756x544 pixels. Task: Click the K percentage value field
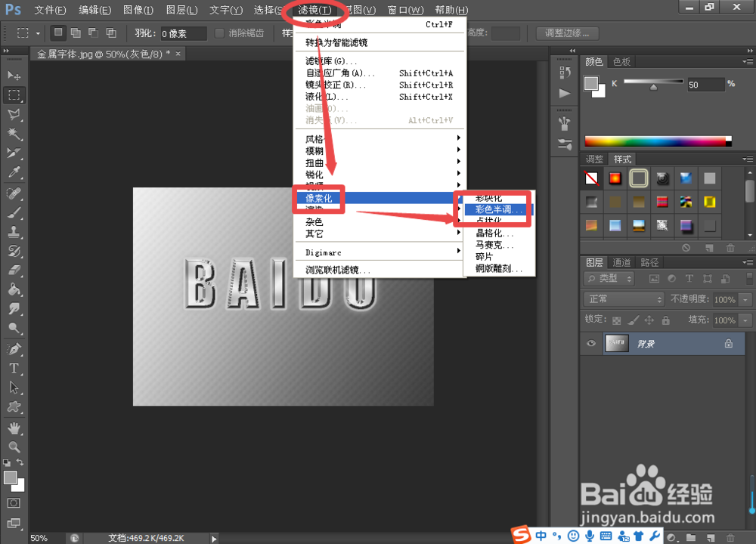[x=705, y=85]
